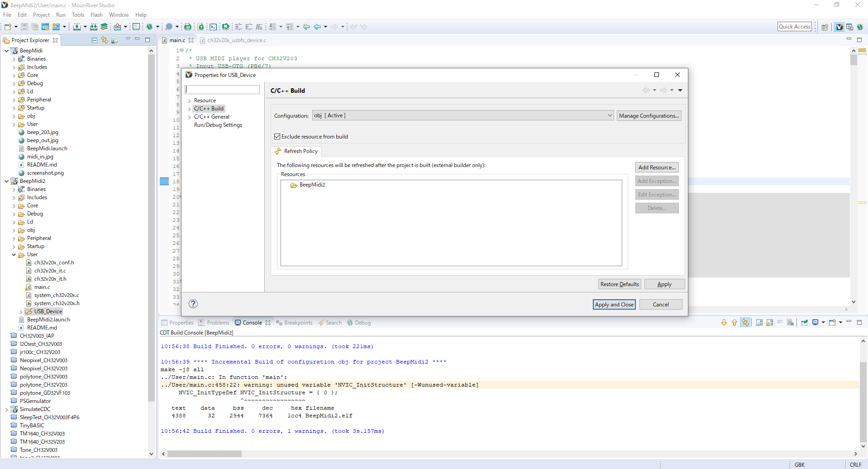The width and height of the screenshot is (868, 469).
Task: Click the Debug bug toolbar icon
Action: (149, 27)
